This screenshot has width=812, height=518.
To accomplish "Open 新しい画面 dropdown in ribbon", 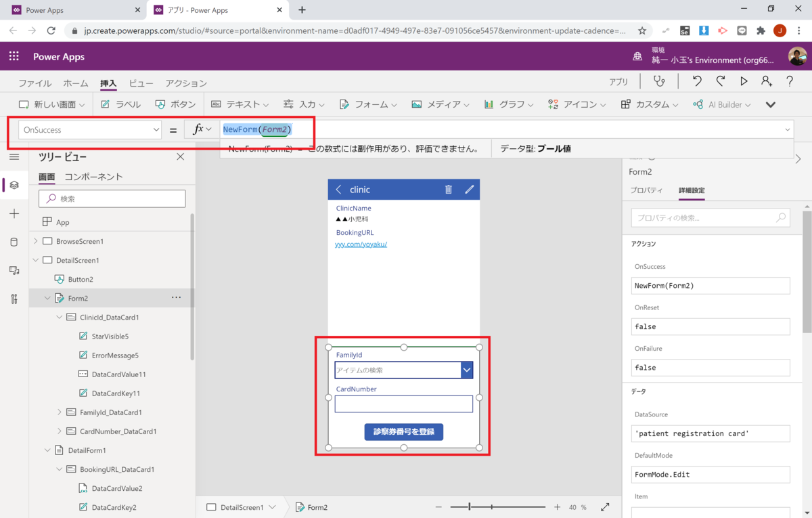I will (x=51, y=104).
